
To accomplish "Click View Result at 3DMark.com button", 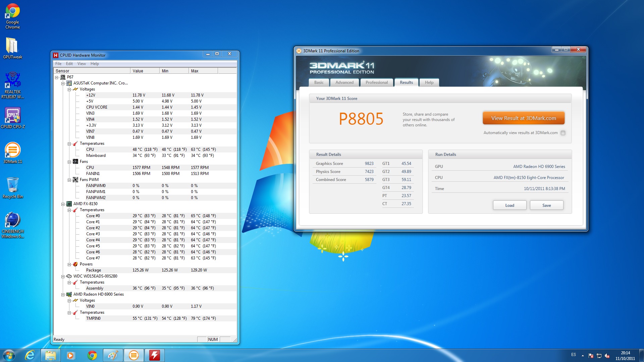I will coord(523,118).
